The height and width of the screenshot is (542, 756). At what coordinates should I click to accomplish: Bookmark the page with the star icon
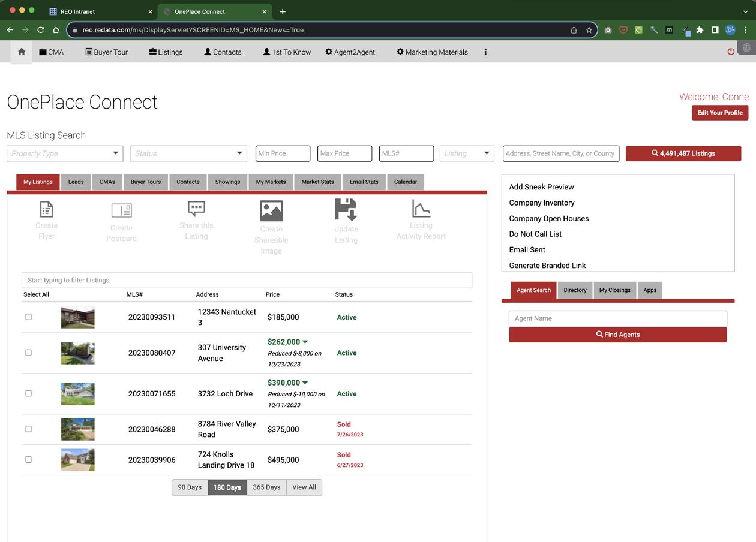click(x=589, y=30)
